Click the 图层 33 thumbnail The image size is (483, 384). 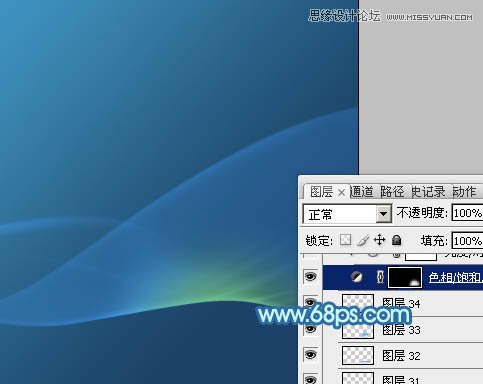pyautogui.click(x=358, y=329)
